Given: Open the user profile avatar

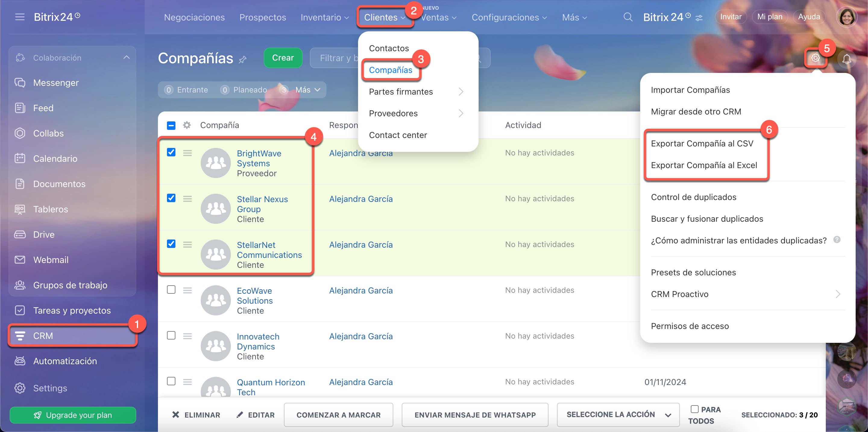Looking at the screenshot, I should click(846, 17).
